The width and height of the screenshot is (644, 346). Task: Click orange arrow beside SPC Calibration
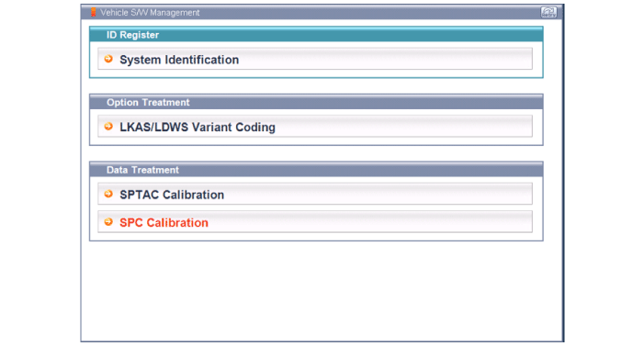coord(108,221)
